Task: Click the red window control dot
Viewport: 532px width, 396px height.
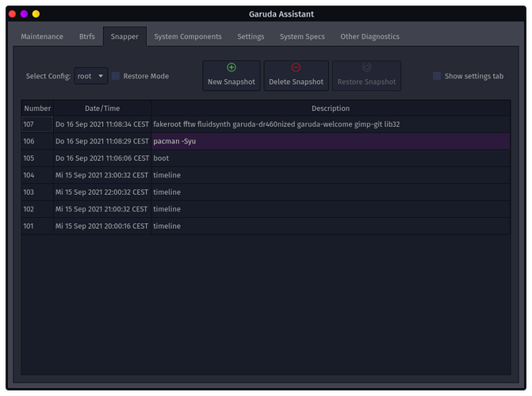Action: click(13, 14)
